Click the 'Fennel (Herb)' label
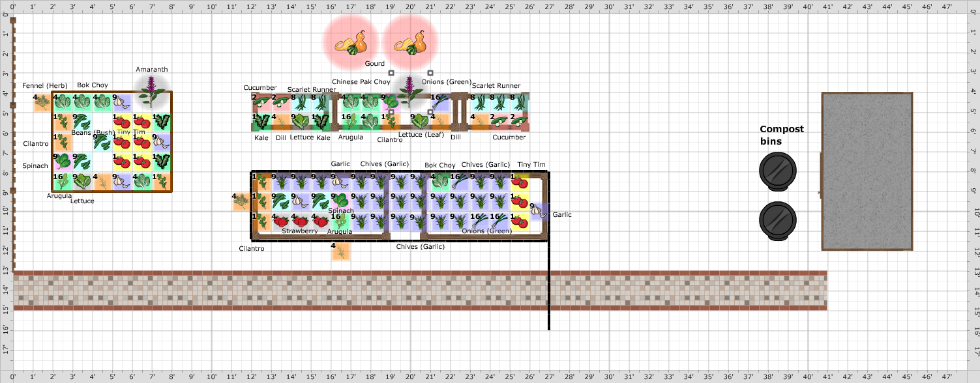 pos(45,85)
